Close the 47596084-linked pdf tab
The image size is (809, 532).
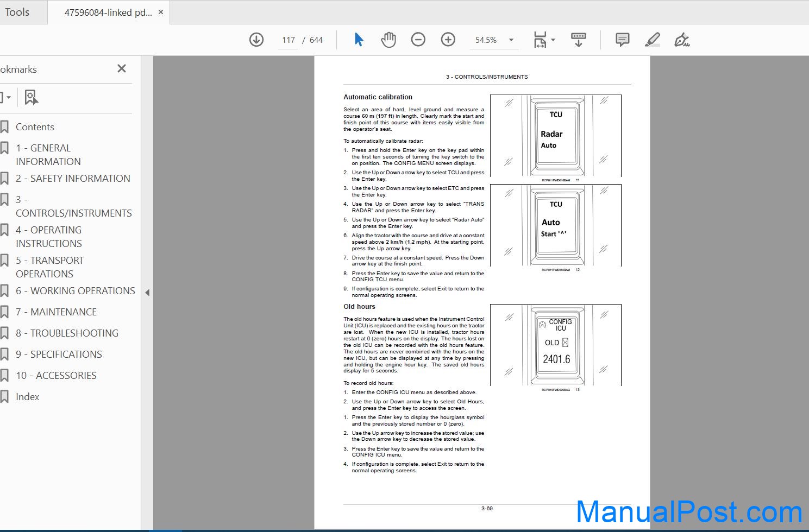tap(161, 12)
